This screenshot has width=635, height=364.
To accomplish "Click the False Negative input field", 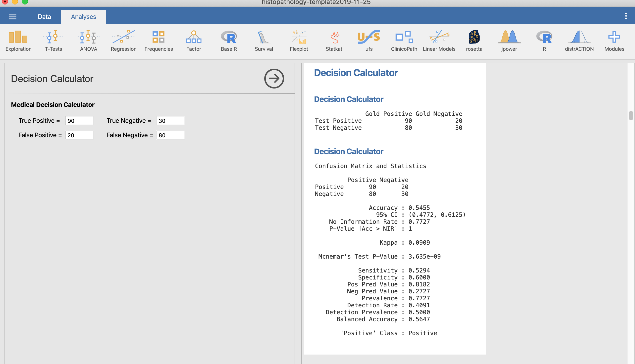I will click(x=170, y=135).
